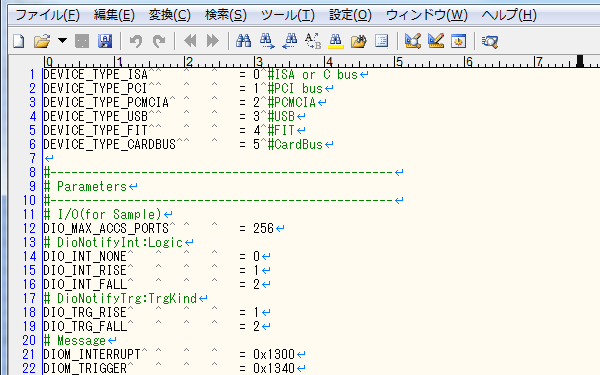Open the ファイル(F) menu
The height and width of the screenshot is (375, 600).
click(x=47, y=15)
